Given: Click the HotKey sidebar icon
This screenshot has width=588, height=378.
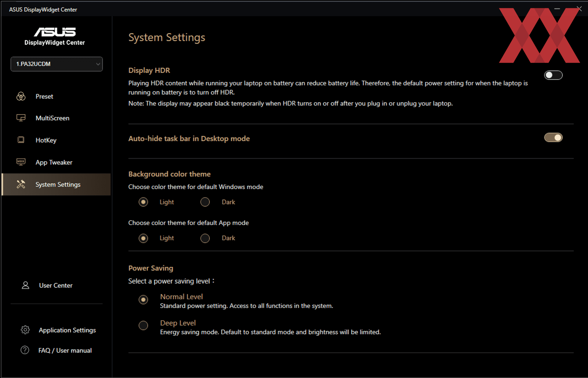Looking at the screenshot, I should pos(21,140).
